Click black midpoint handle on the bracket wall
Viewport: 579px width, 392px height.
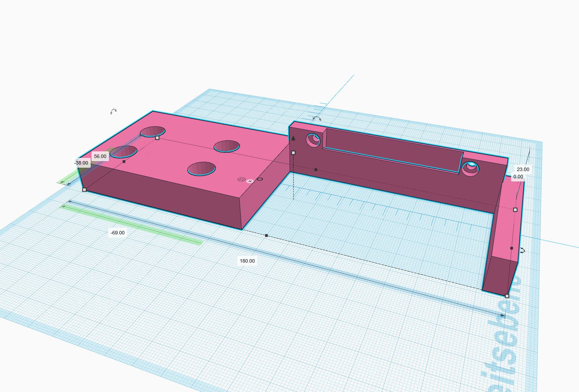point(316,170)
